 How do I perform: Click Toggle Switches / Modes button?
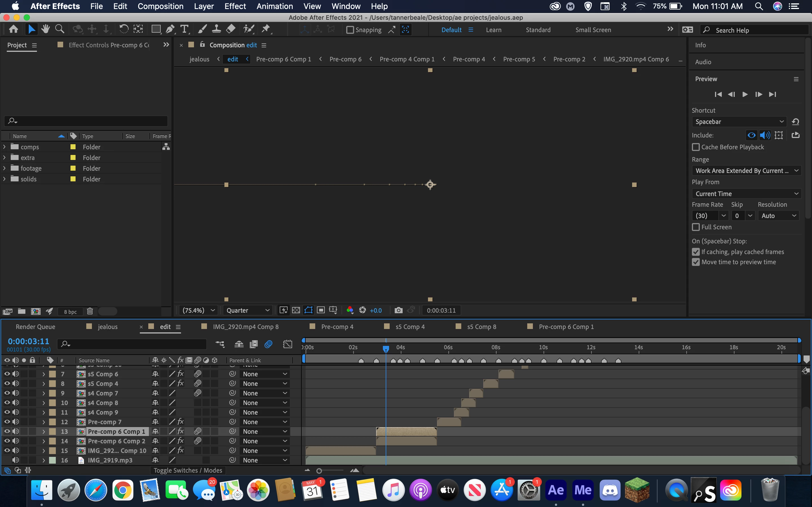coord(187,470)
